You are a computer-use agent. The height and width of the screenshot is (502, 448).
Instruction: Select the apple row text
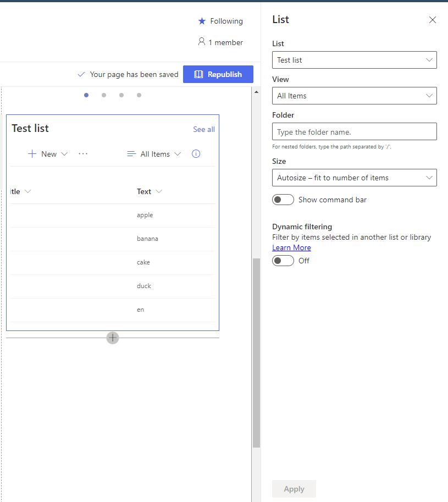145,215
